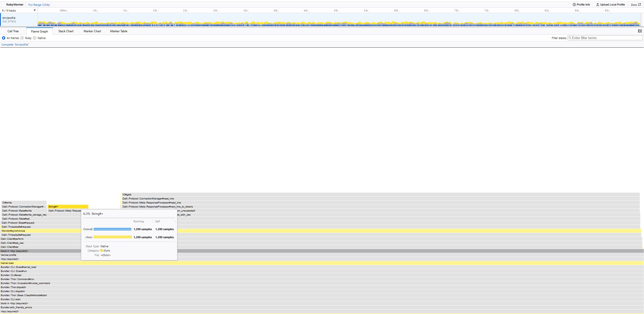Click Complete "bin/profile" breadcrumb link
The height and width of the screenshot is (314, 644).
click(15, 45)
